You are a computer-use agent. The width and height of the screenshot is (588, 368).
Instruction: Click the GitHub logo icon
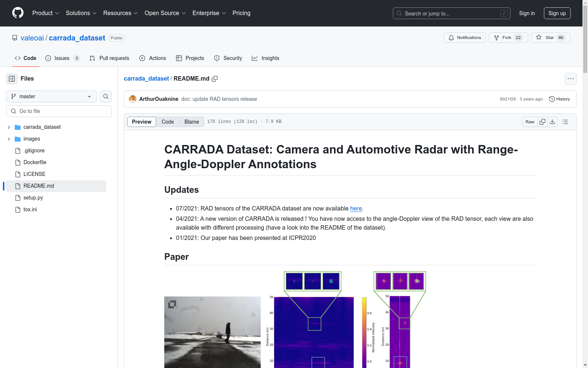coord(18,13)
